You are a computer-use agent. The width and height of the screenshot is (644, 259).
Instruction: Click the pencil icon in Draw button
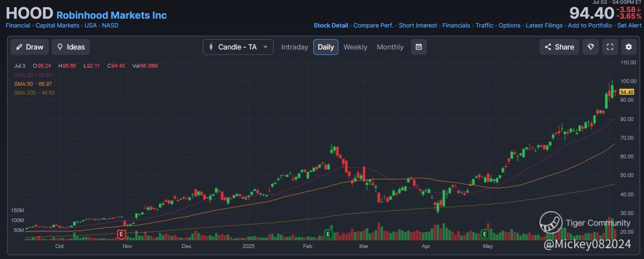click(19, 47)
